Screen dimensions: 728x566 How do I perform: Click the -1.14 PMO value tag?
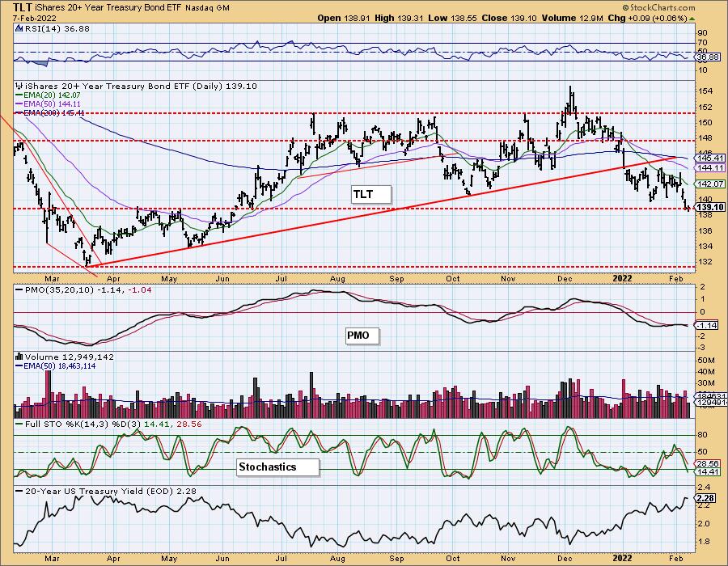[x=706, y=326]
